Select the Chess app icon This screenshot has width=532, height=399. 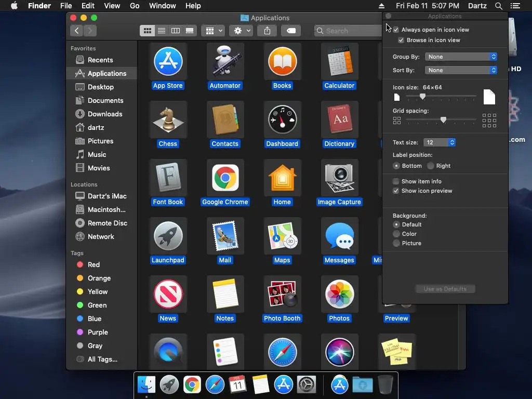click(168, 119)
